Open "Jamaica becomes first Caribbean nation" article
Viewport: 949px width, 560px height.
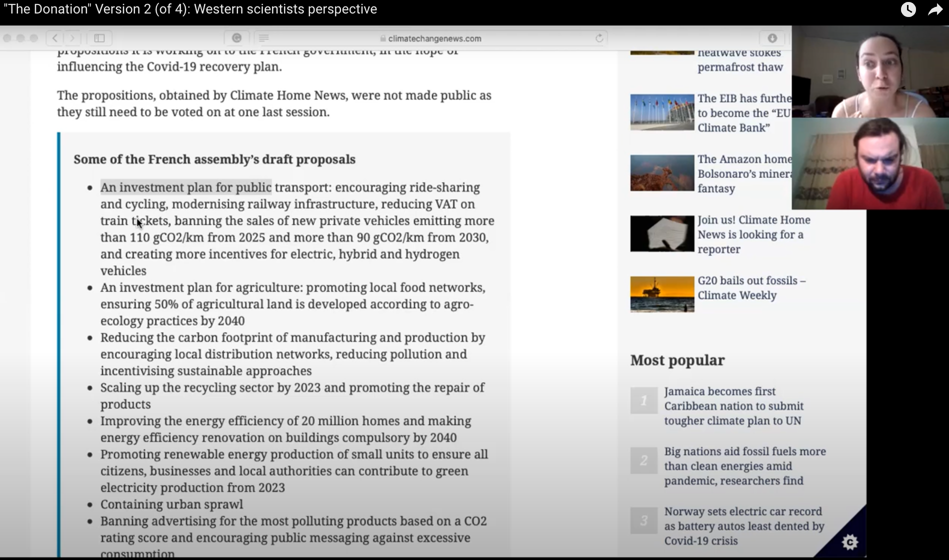[x=733, y=406]
